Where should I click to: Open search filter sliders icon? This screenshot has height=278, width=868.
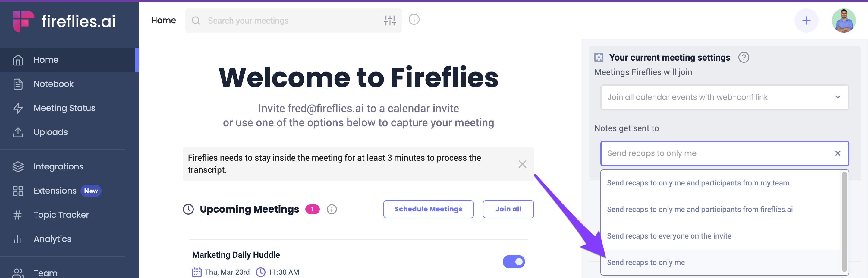coord(390,21)
